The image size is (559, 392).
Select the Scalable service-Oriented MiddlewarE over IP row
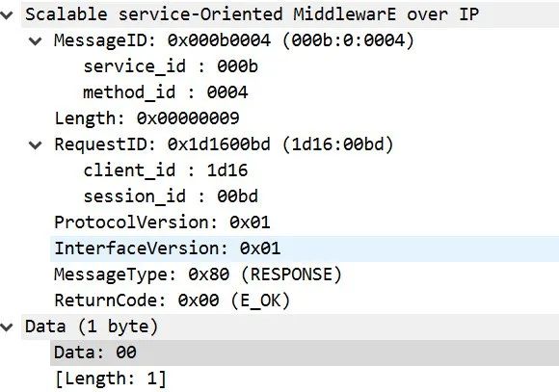[x=290, y=14]
